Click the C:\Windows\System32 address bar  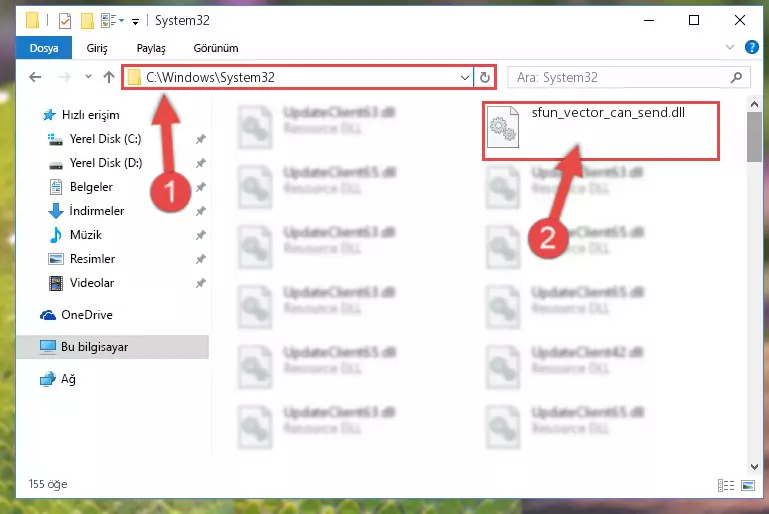click(x=297, y=77)
